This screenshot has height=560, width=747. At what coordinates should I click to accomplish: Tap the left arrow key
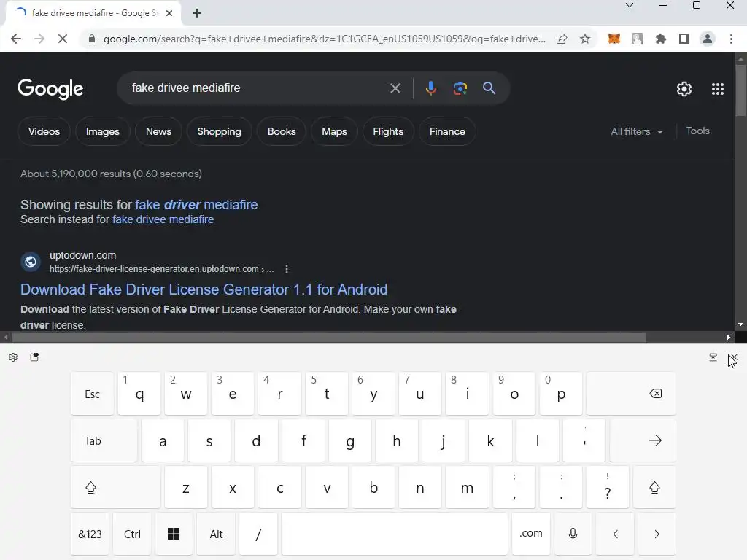point(615,534)
